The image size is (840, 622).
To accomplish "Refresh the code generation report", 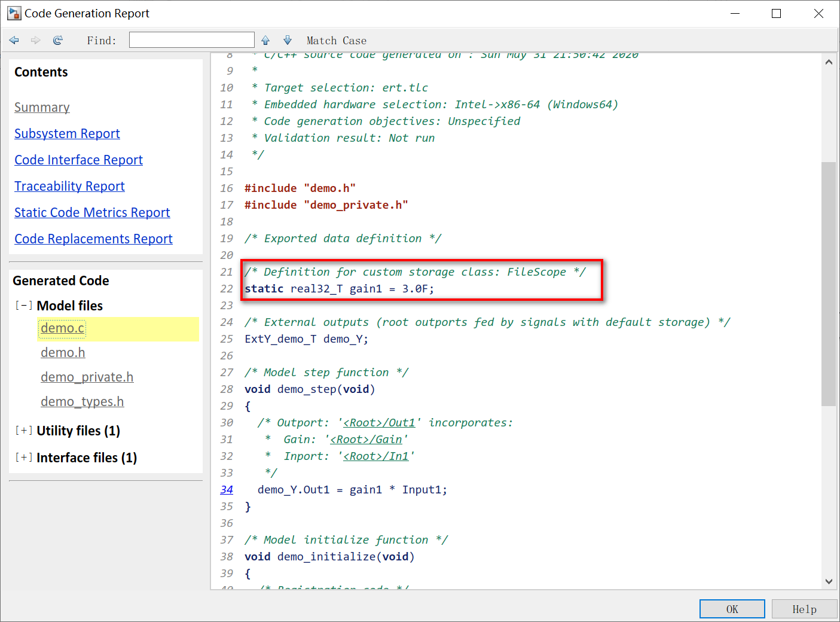I will [x=58, y=40].
